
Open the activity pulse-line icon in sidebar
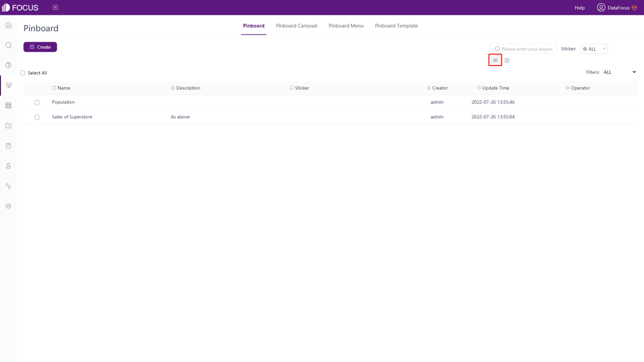pyautogui.click(x=8, y=186)
